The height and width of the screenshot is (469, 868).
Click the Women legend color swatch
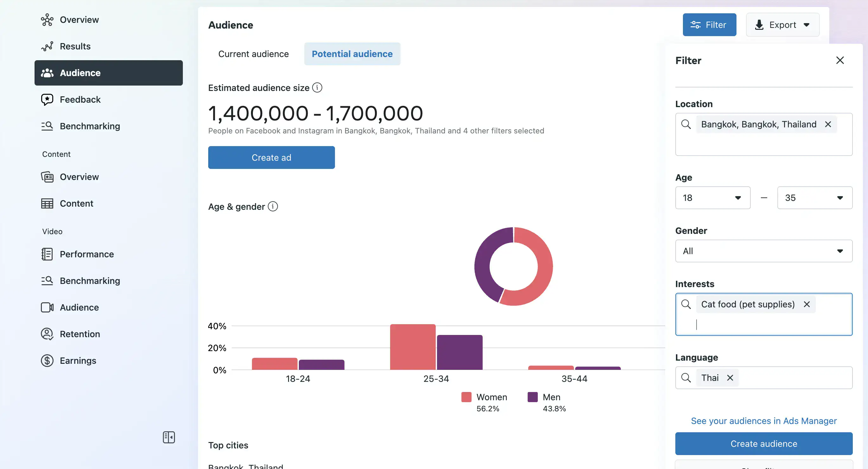[466, 397]
